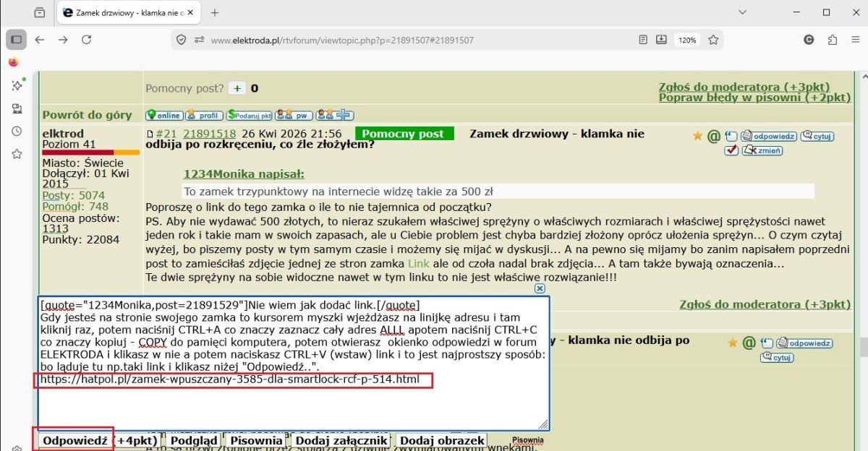Open the Firefox application menu
The width and height of the screenshot is (868, 451).
click(855, 40)
